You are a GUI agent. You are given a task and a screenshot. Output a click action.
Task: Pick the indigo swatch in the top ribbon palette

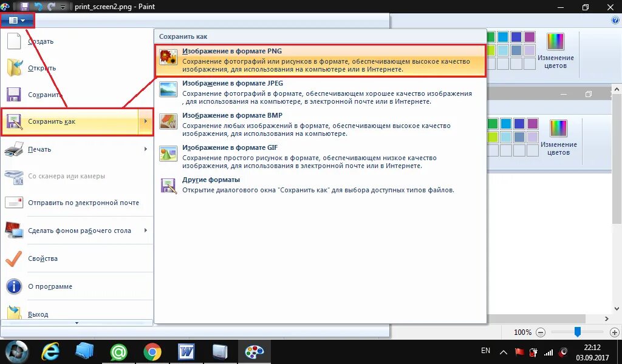click(516, 37)
